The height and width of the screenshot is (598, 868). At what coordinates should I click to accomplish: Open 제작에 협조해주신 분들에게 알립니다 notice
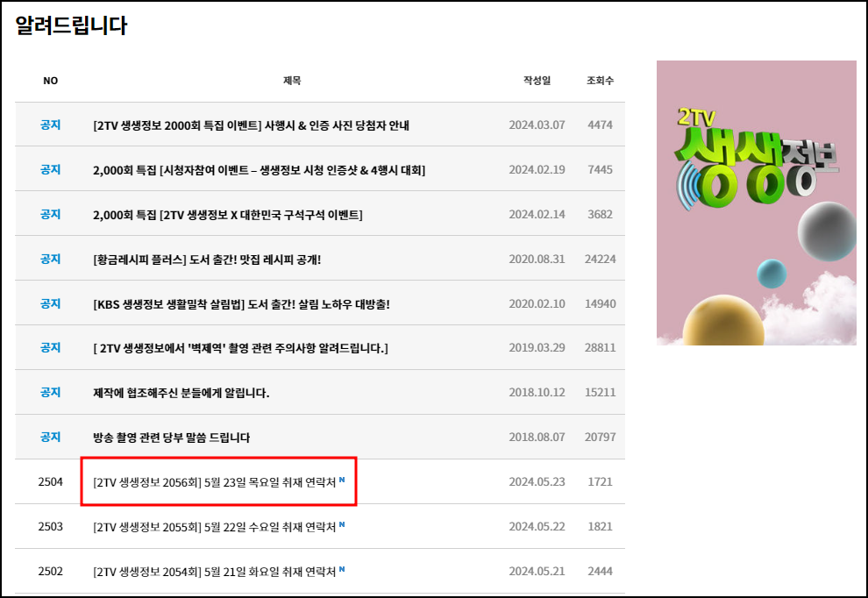click(x=181, y=393)
